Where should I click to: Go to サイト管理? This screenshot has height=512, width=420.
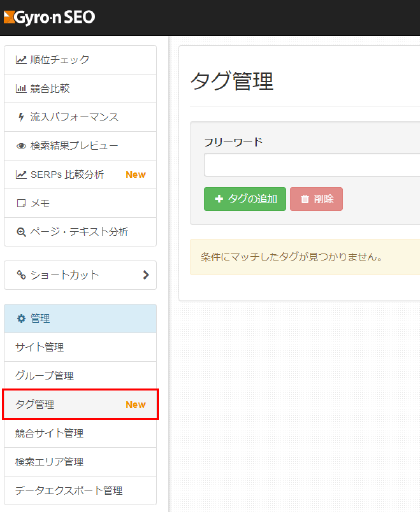80,347
